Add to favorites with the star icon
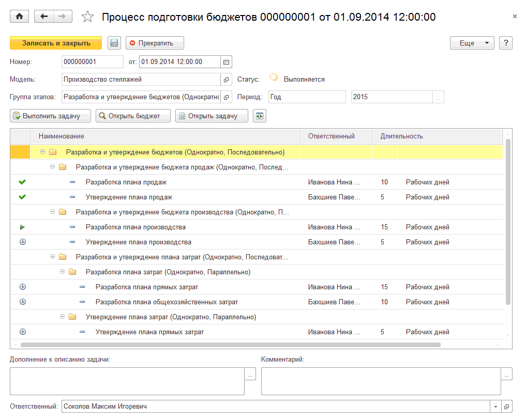 click(x=87, y=17)
